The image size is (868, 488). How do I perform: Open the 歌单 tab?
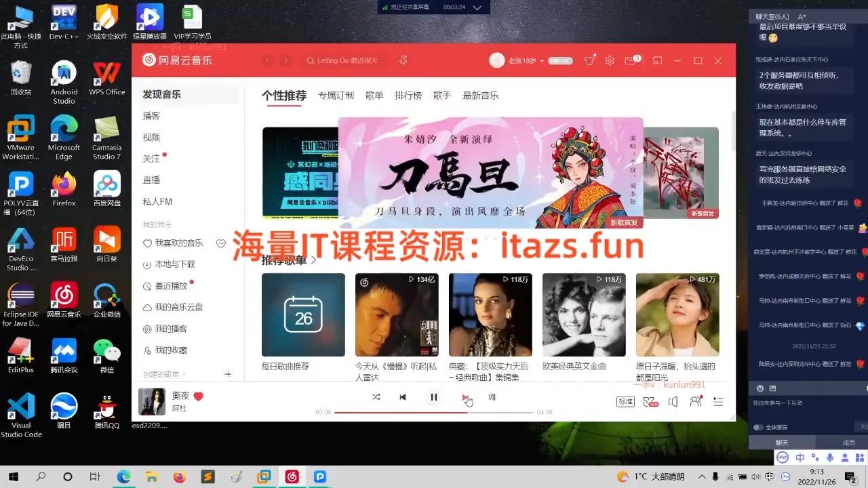click(374, 96)
